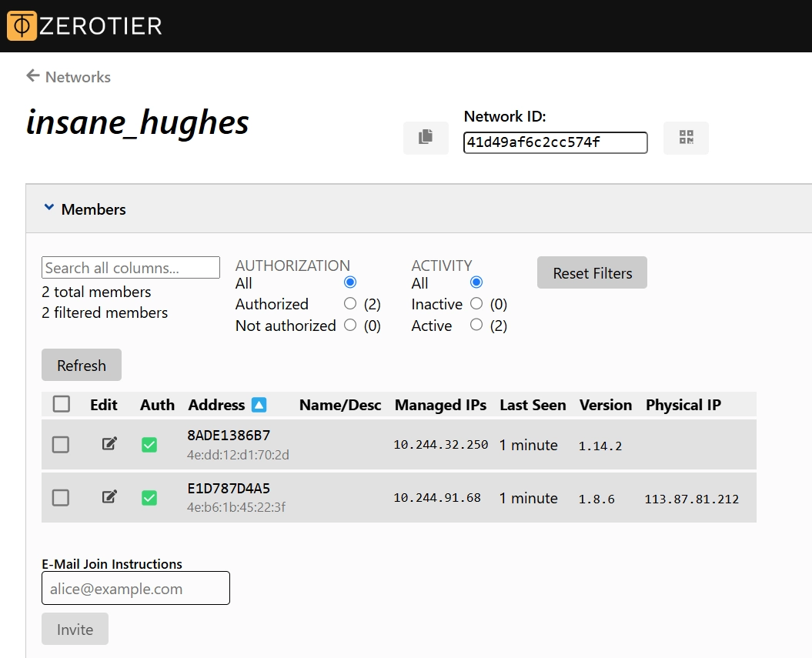Click the Managed IPs column header
Image resolution: width=812 pixels, height=658 pixels.
440,405
